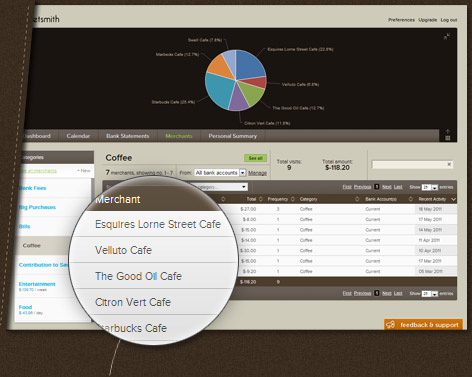
Task: Go to Next page in bottom pagination
Action: tap(387, 293)
